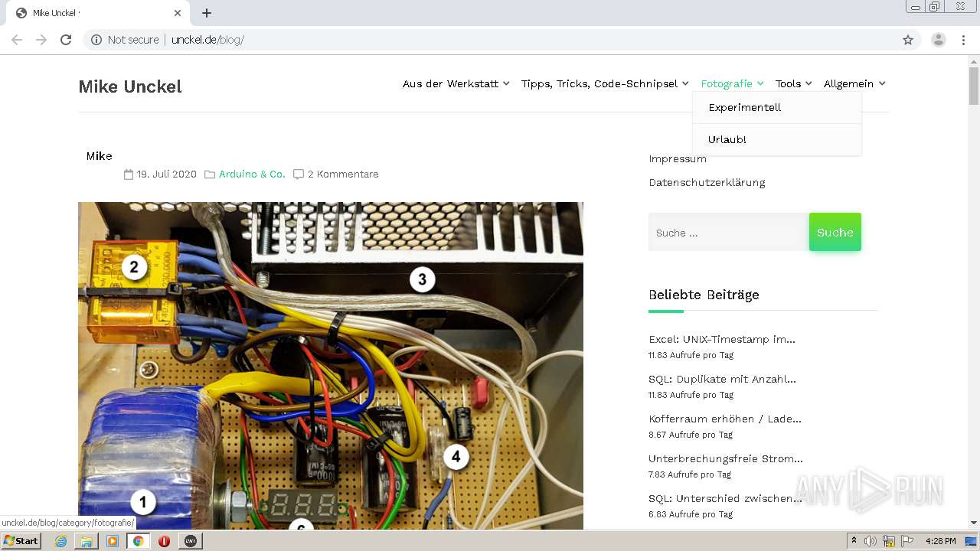Open the Fotografie menu
The height and width of the screenshot is (551, 980).
pyautogui.click(x=732, y=83)
